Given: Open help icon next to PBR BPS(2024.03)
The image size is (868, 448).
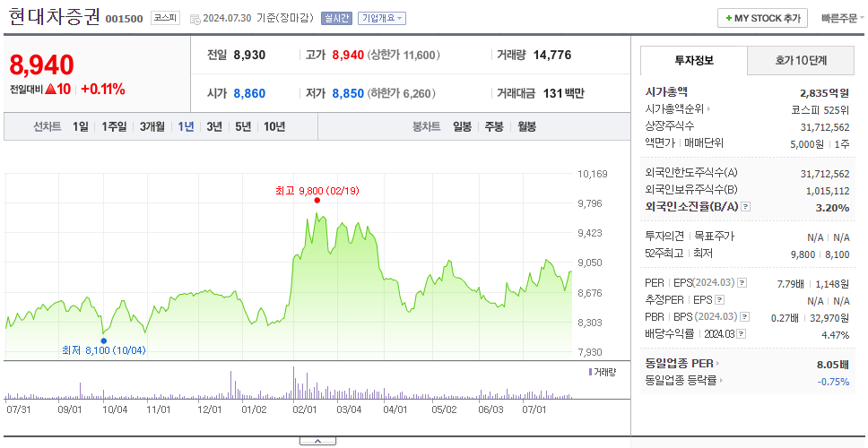Looking at the screenshot, I should click(746, 317).
